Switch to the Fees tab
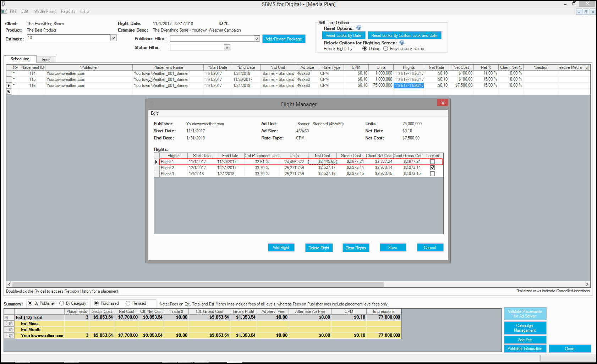The image size is (597, 364). tap(46, 60)
